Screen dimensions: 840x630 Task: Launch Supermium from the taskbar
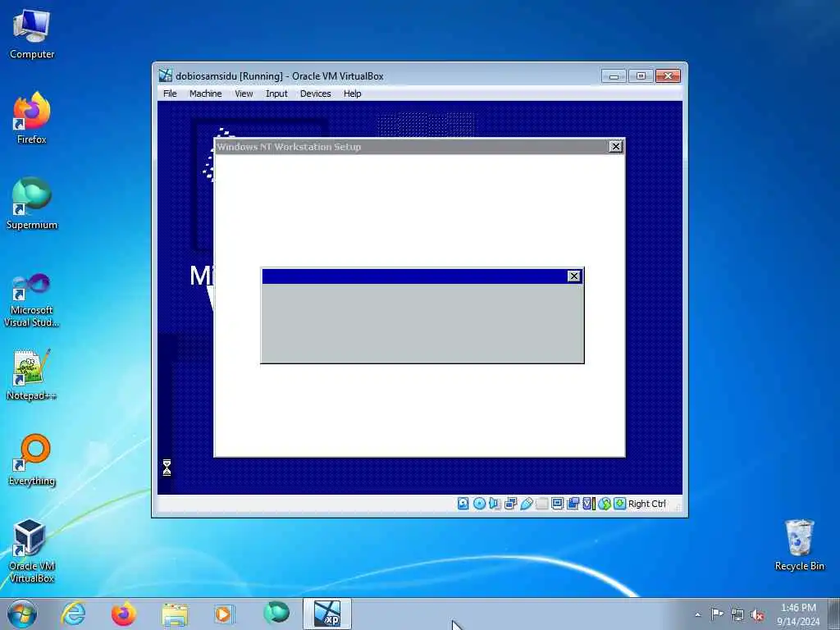tap(276, 614)
